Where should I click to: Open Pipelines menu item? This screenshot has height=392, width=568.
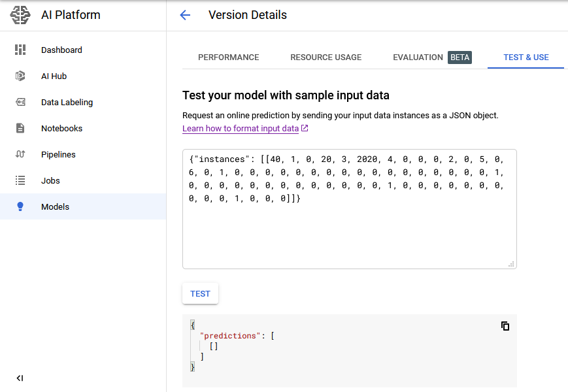[x=83, y=154]
